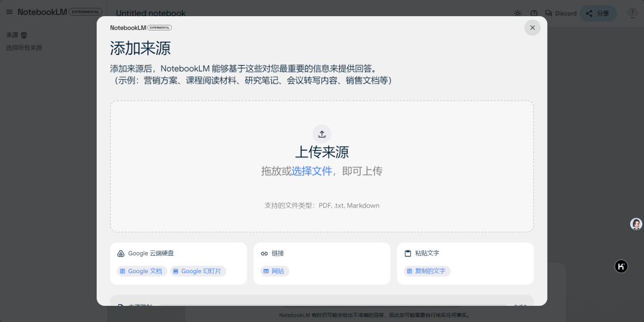The width and height of the screenshot is (644, 322).
Task: Add a 网站 link source
Action: 274,271
